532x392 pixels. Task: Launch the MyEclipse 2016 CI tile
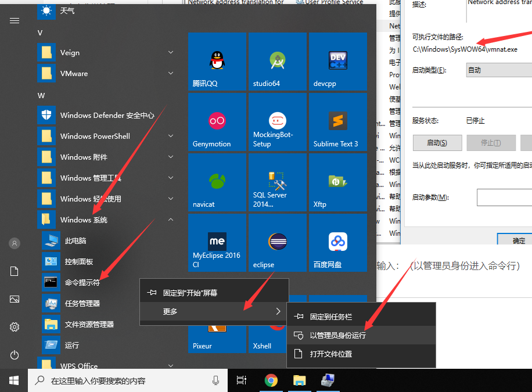click(x=217, y=243)
